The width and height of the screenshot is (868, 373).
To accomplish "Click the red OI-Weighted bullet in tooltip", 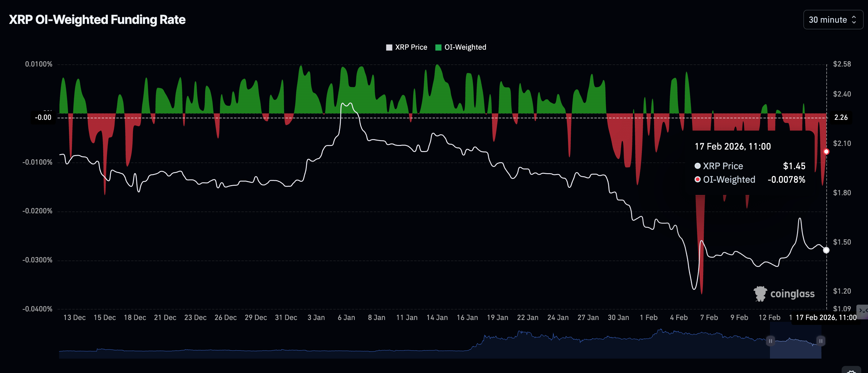I will 698,179.
